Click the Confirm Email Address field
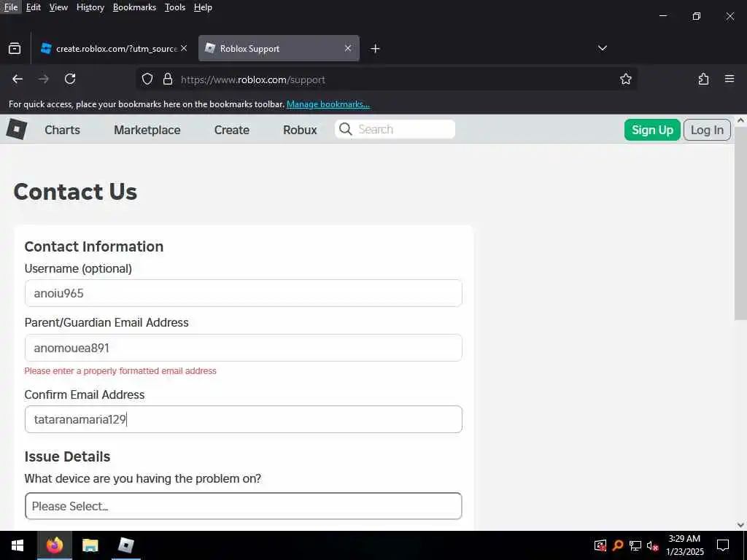747x560 pixels. [244, 419]
